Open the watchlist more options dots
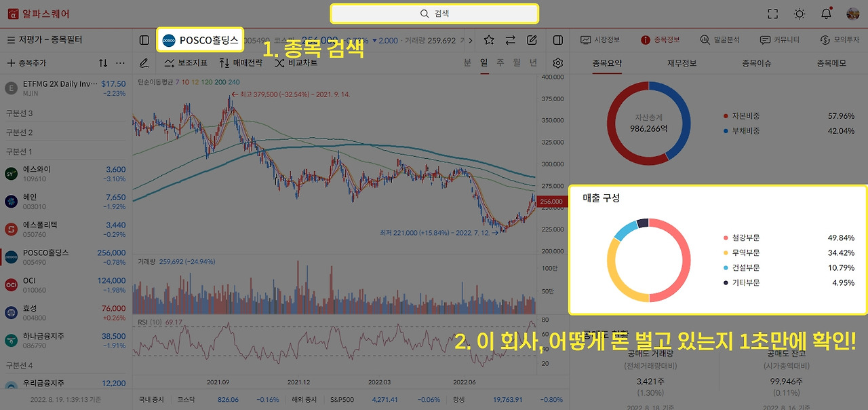The width and height of the screenshot is (868, 410). (x=121, y=62)
